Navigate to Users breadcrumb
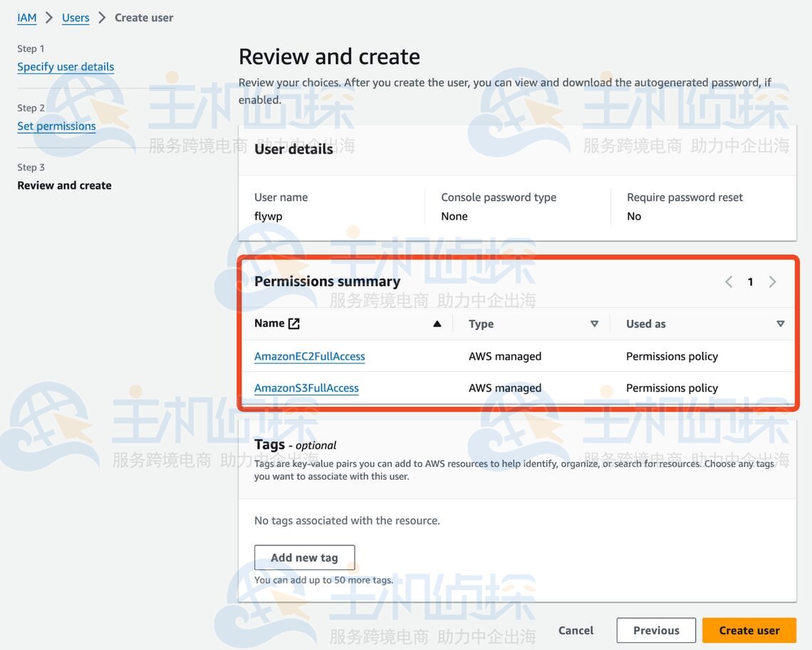Viewport: 812px width, 650px height. (76, 17)
